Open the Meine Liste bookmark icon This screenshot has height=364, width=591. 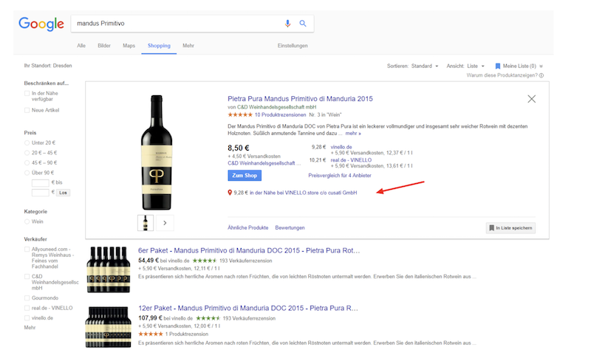(497, 66)
